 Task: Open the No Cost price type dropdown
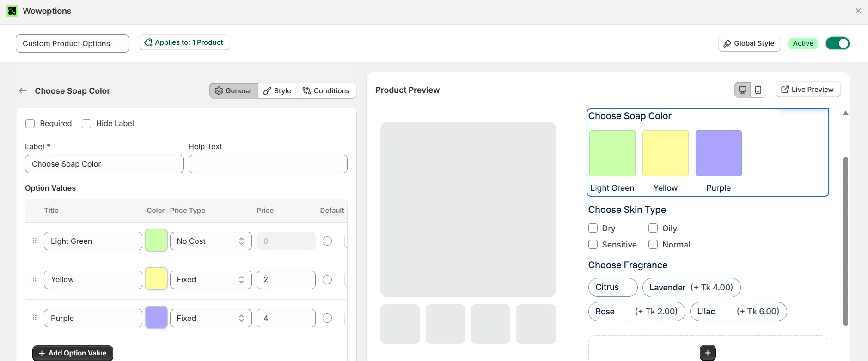pyautogui.click(x=210, y=241)
